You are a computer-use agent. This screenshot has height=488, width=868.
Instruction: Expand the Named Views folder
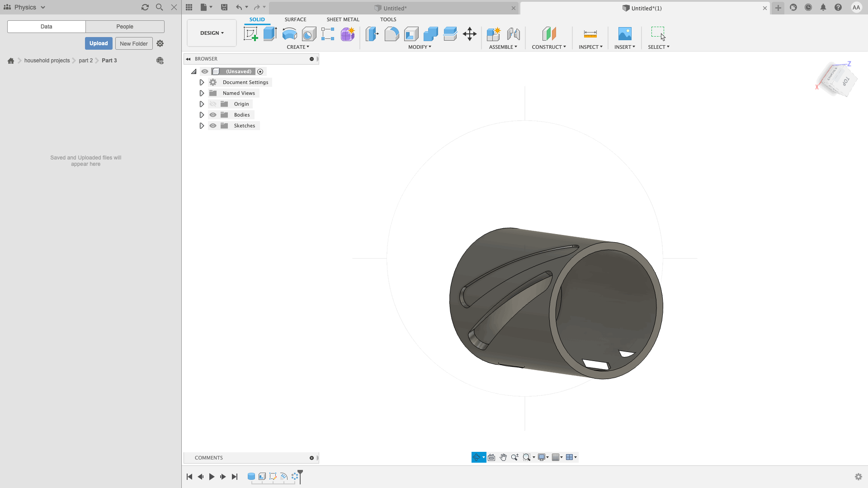(x=202, y=93)
